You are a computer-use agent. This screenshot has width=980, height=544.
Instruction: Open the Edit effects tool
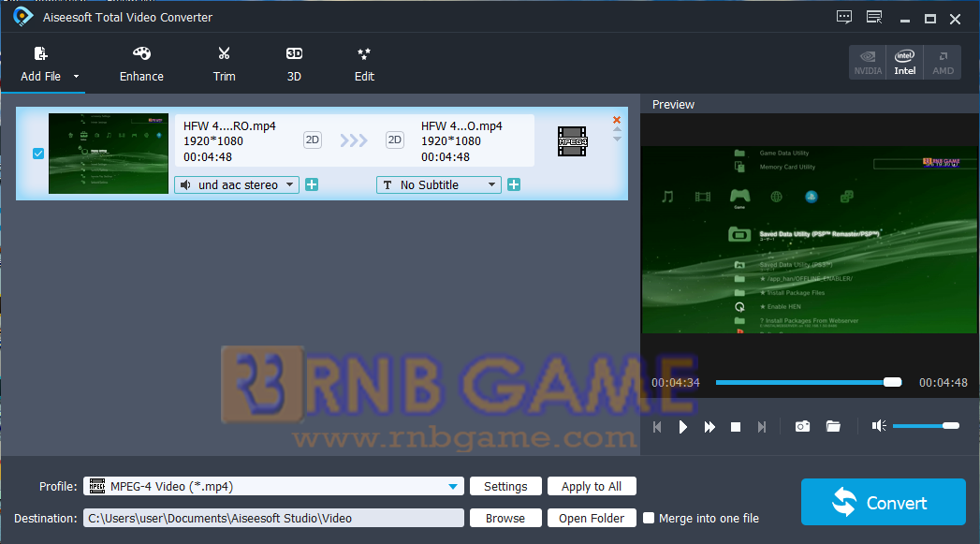click(x=364, y=65)
